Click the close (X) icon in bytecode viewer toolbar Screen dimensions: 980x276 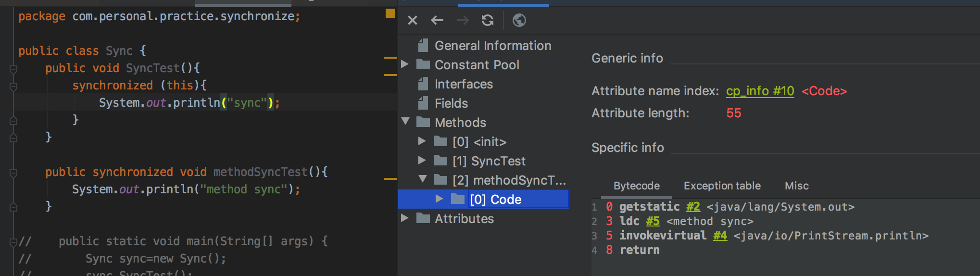tap(412, 20)
